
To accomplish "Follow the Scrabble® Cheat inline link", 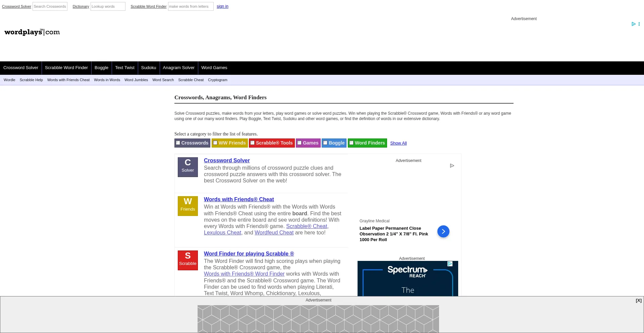I will (307, 226).
